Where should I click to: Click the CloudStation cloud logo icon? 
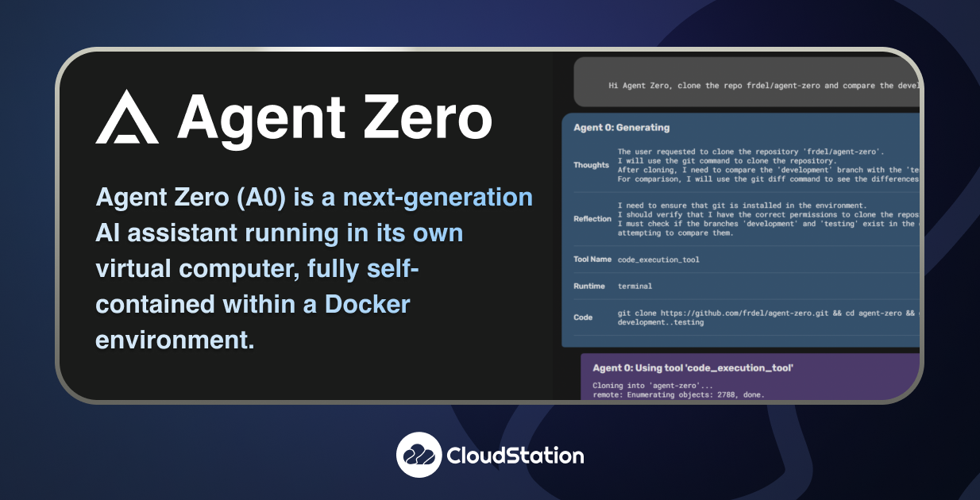[x=419, y=455]
